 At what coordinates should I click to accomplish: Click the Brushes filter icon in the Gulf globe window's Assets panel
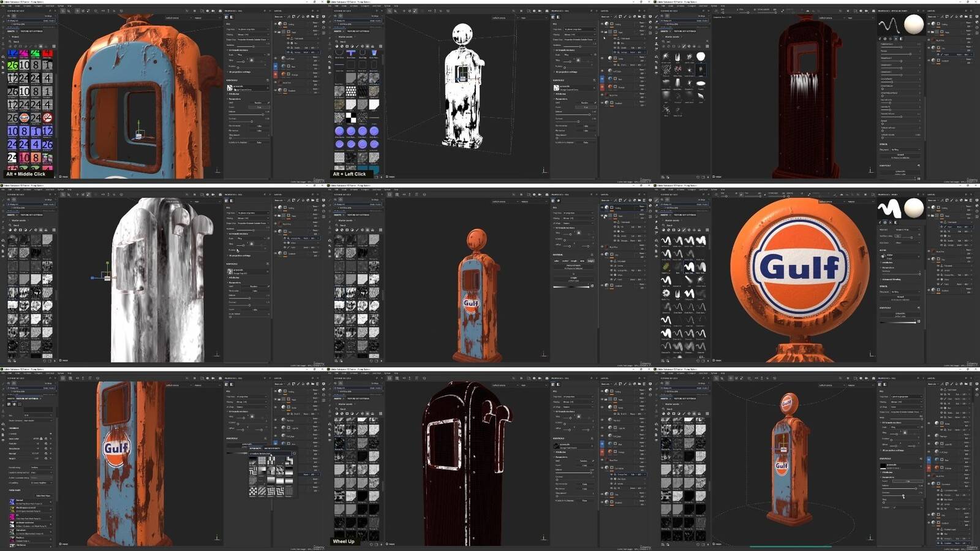[684, 230]
